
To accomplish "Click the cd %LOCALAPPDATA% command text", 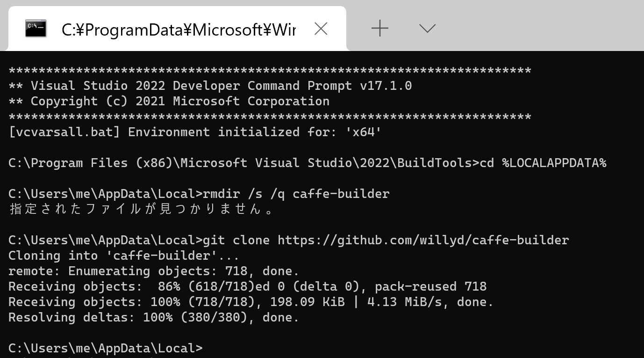I will coord(544,163).
